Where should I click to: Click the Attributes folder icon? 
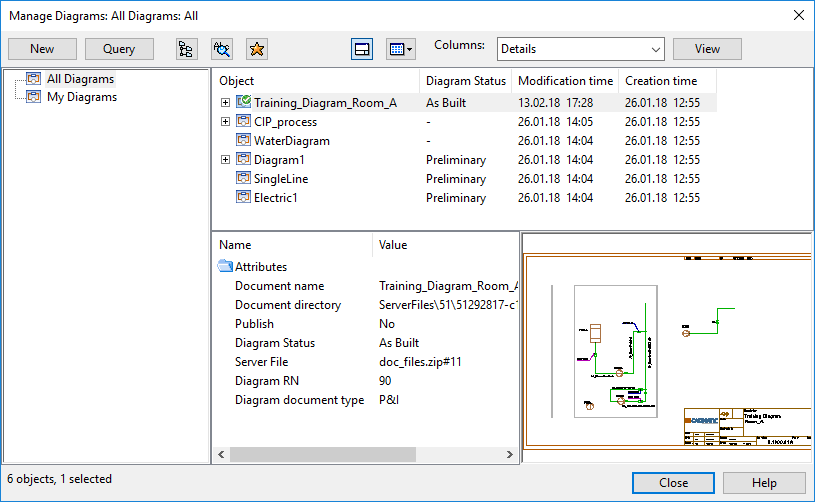(225, 267)
